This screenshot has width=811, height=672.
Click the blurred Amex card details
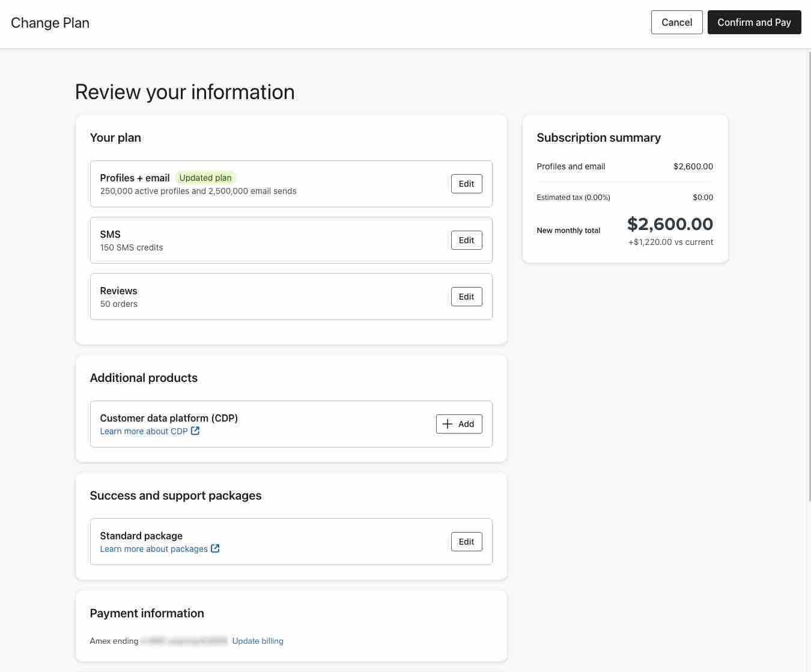(184, 641)
